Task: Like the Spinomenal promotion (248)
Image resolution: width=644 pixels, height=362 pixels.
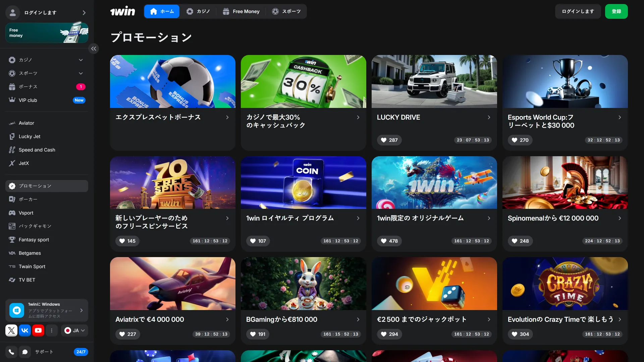Action: [520, 241]
